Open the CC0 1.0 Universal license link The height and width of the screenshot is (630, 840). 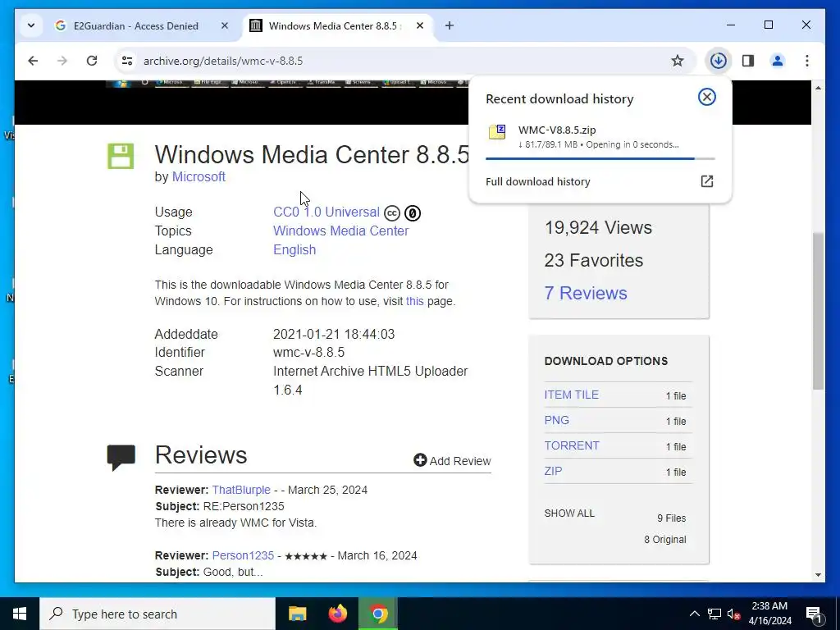[326, 212]
